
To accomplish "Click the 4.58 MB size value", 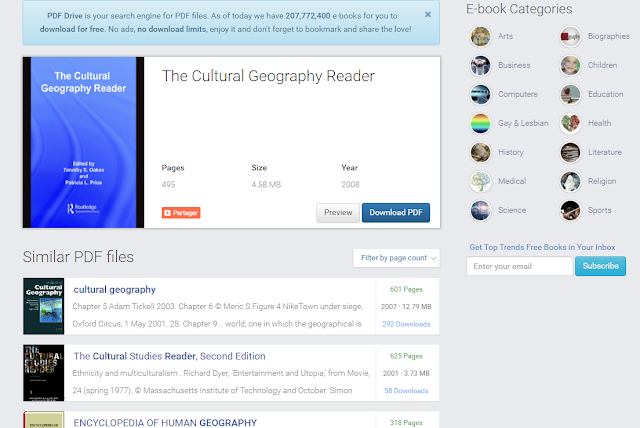I will point(266,184).
